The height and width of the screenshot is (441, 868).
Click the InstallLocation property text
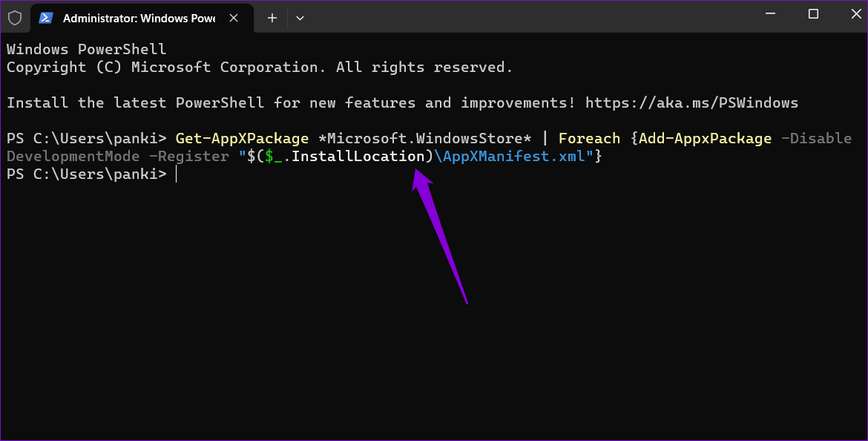coord(358,156)
